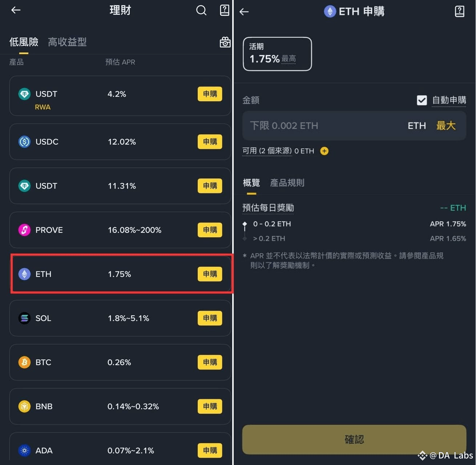The image size is (476, 465).
Task: Open the 可用 (2 個來源) sources link
Action: click(x=267, y=151)
